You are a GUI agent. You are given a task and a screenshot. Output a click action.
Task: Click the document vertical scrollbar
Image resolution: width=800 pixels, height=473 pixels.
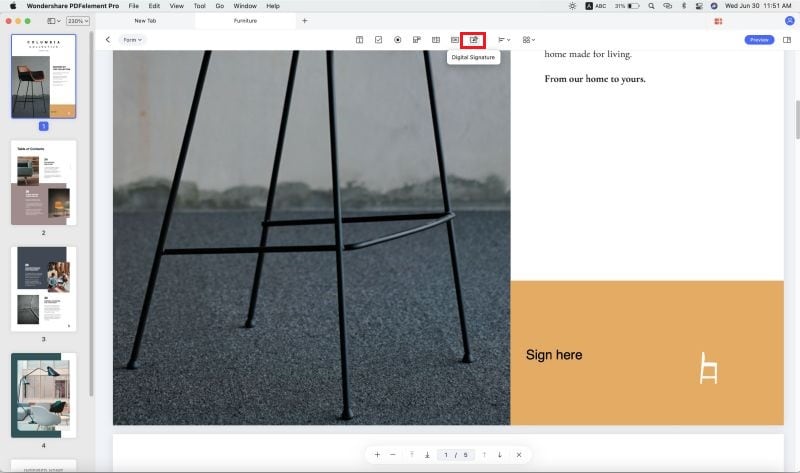click(797, 120)
